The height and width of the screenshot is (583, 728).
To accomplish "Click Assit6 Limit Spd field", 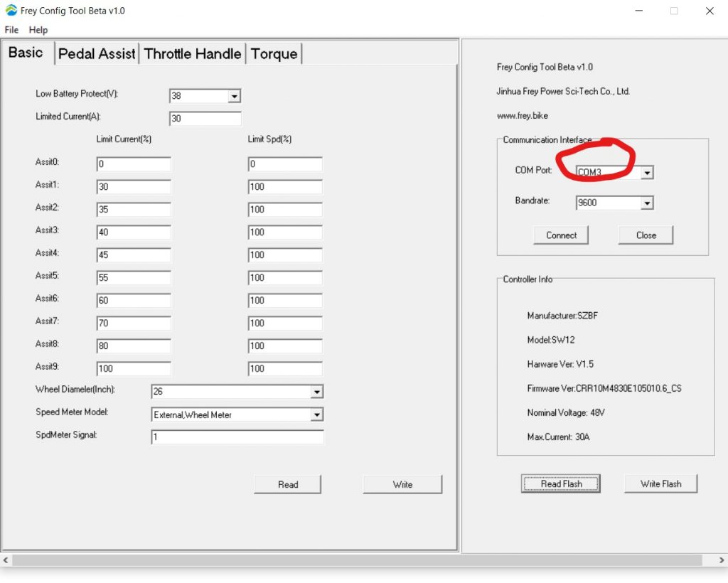I will tap(285, 300).
